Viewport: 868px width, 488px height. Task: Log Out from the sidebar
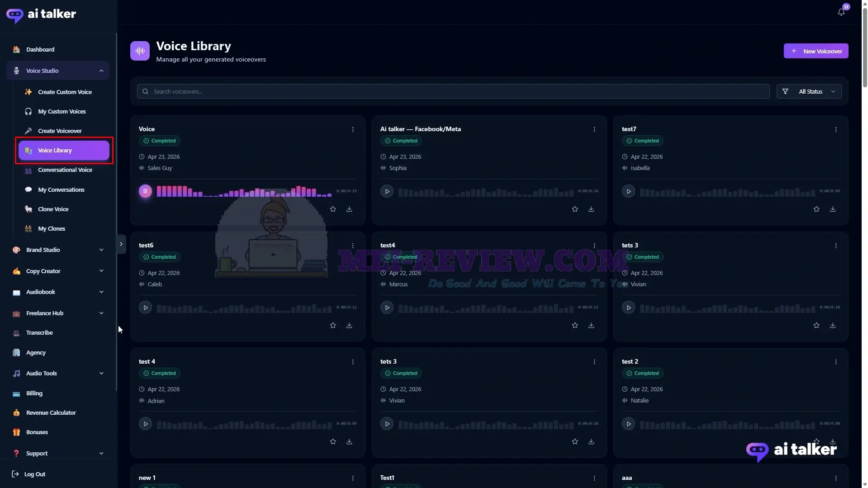28,474
